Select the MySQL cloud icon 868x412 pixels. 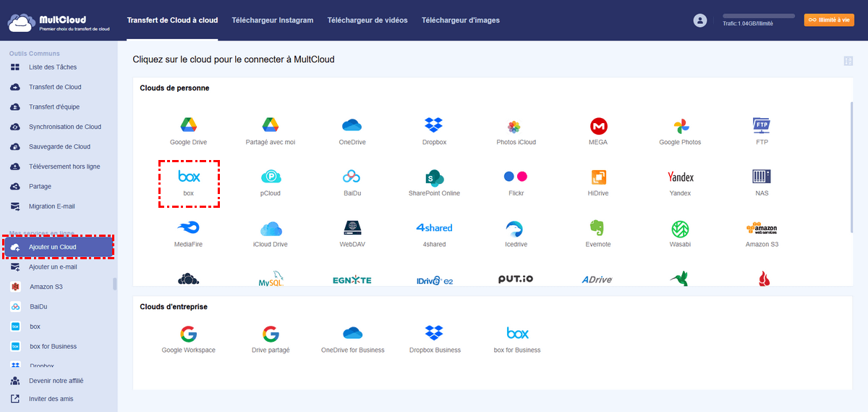pyautogui.click(x=271, y=279)
